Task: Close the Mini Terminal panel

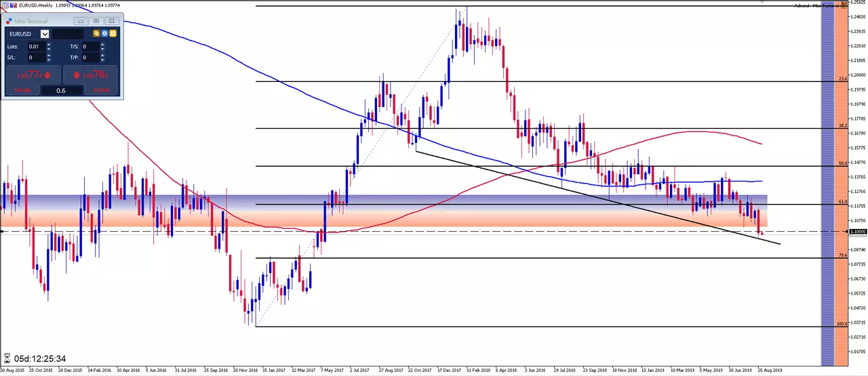Action: point(112,21)
